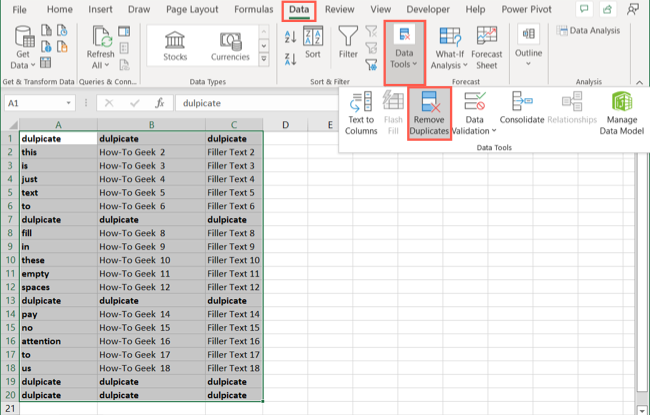Click the Name Box showing A1

coord(35,103)
